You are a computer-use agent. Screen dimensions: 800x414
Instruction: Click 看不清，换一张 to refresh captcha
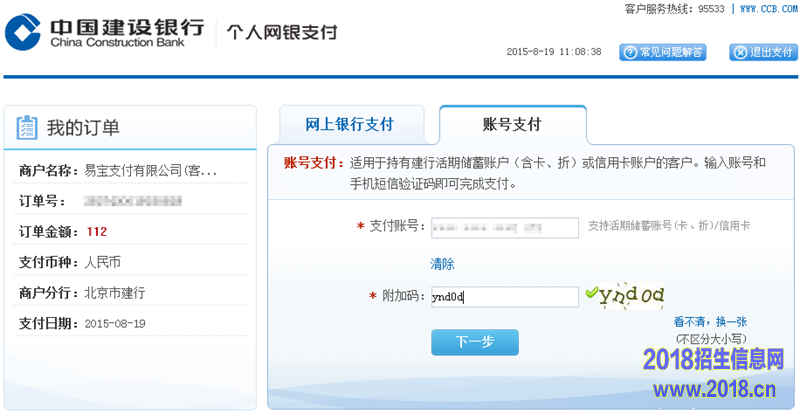click(x=709, y=322)
